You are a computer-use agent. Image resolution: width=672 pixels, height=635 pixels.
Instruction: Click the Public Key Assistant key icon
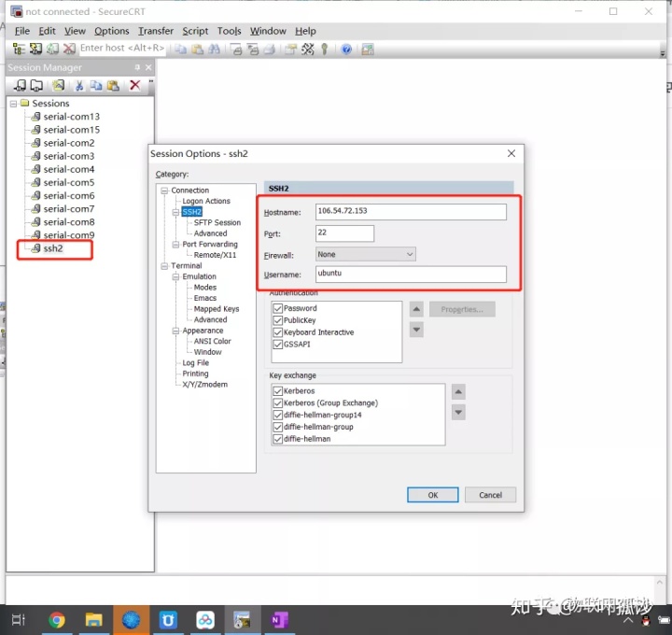click(325, 49)
